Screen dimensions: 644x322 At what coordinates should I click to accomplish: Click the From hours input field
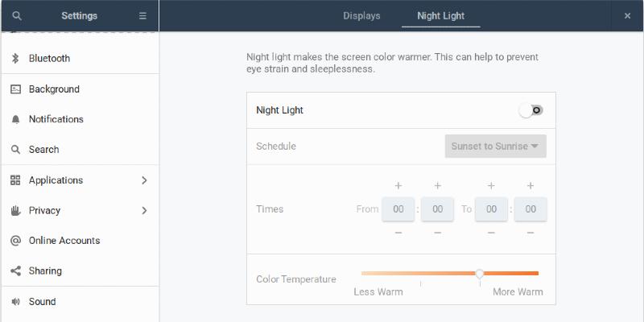coord(398,209)
